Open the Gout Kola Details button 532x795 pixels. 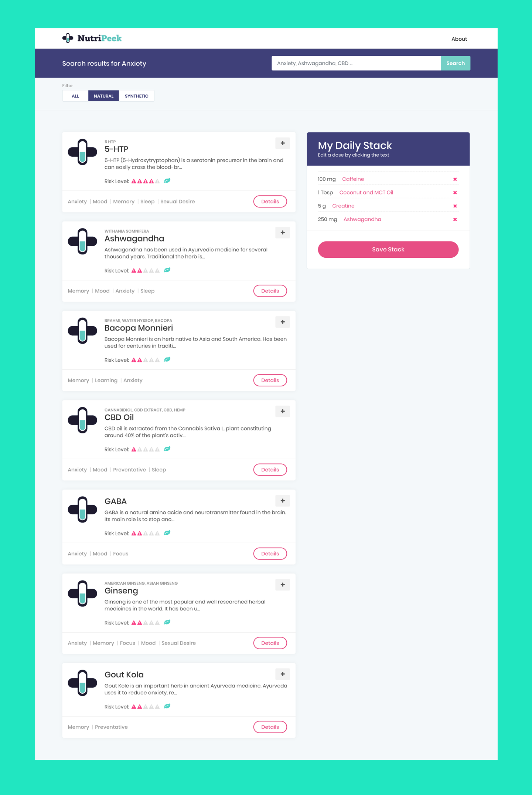(x=270, y=727)
